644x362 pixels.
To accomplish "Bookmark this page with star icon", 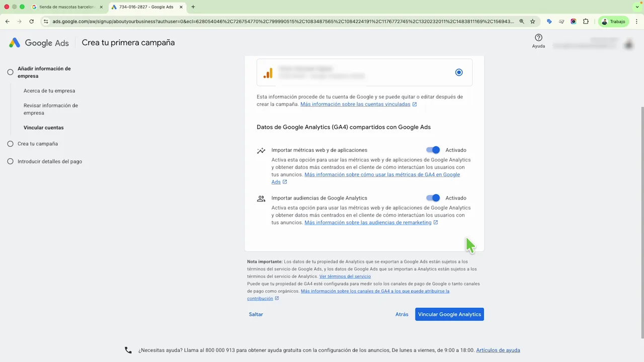I will point(533,22).
